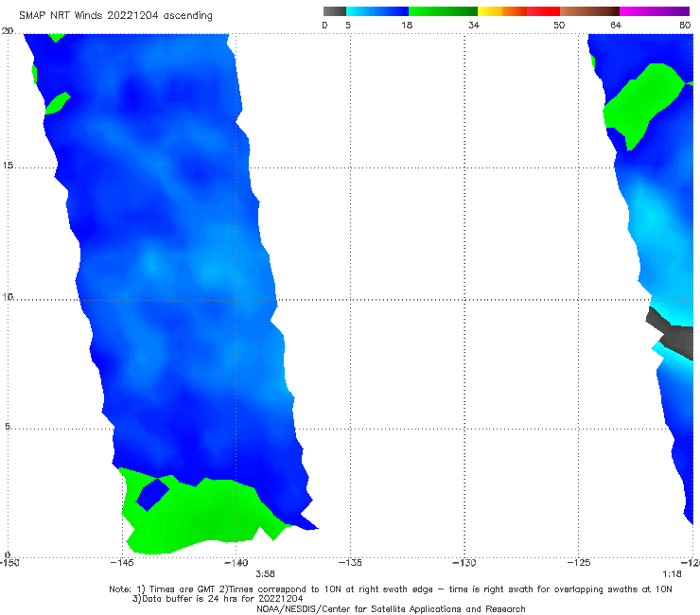Click the colorbar label '34'
Viewport: 700px width, 615px height.
click(x=474, y=26)
